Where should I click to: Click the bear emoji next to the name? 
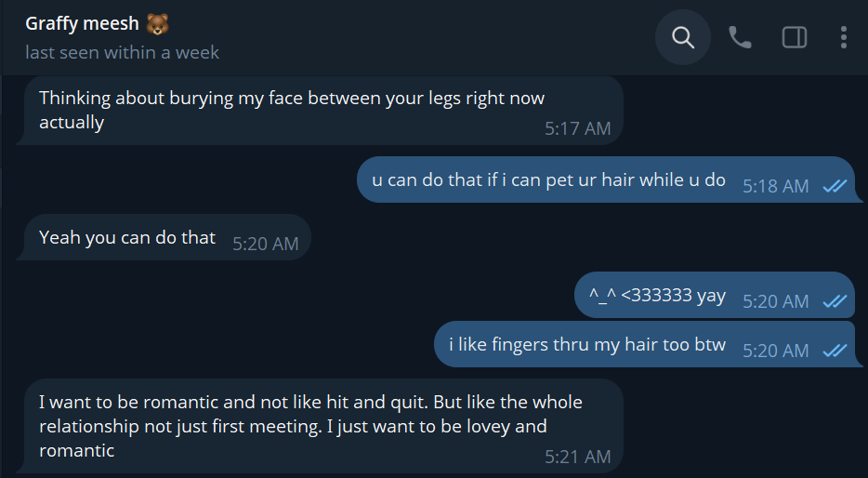tap(157, 24)
